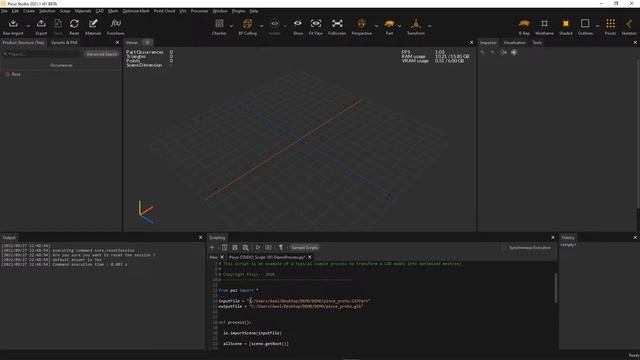Click the show whitespace pilcrow icon
Viewport: 640px width, 360px height.
coord(281,247)
